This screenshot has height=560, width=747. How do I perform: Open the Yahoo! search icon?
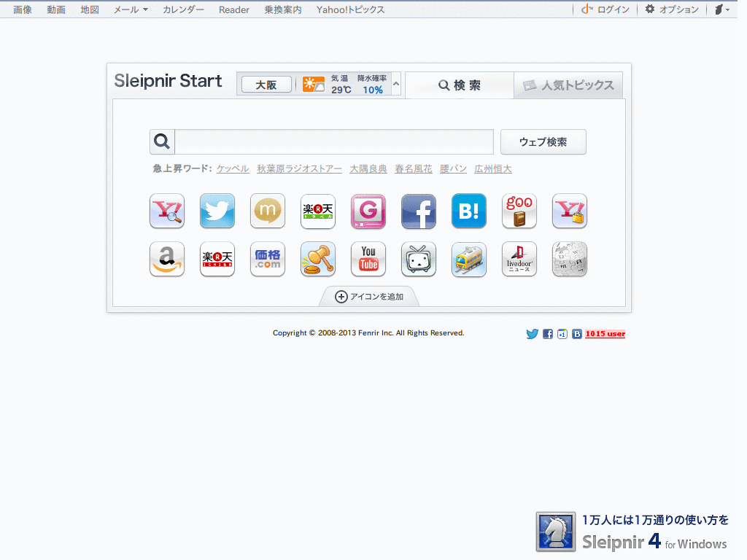coord(167,211)
